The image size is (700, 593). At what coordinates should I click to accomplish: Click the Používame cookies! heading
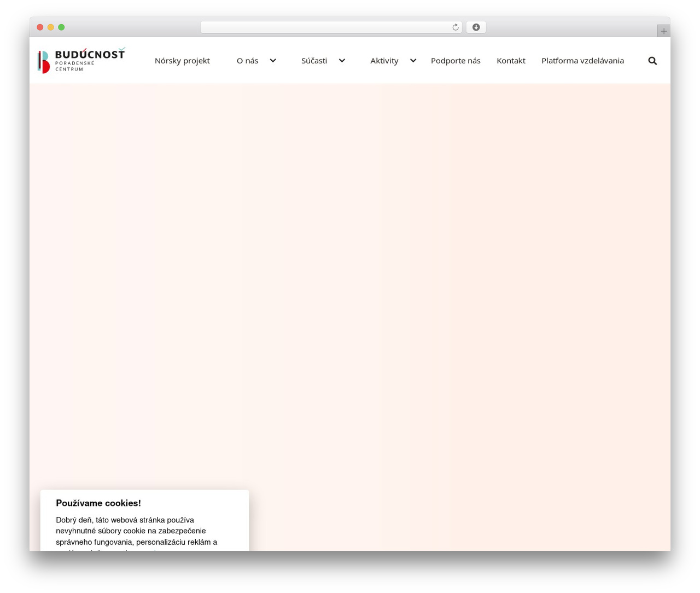point(98,503)
